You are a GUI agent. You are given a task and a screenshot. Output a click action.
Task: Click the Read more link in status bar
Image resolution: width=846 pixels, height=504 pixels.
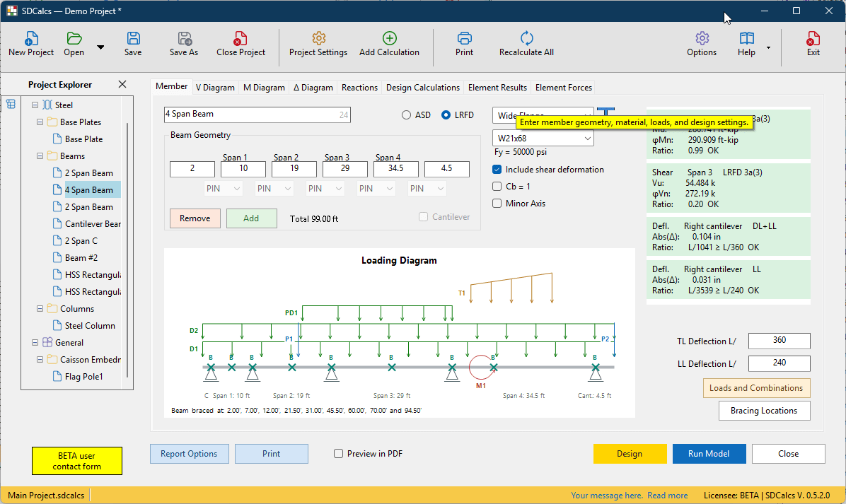coord(668,496)
